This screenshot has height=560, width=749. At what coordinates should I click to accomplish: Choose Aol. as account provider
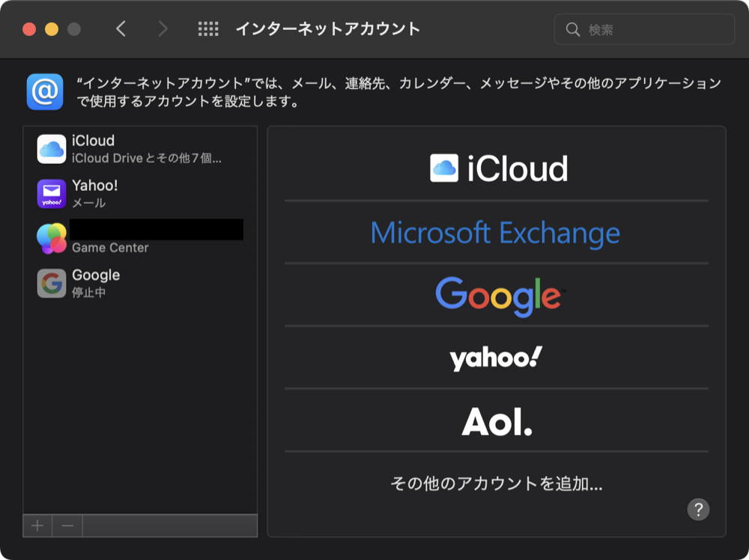497,422
